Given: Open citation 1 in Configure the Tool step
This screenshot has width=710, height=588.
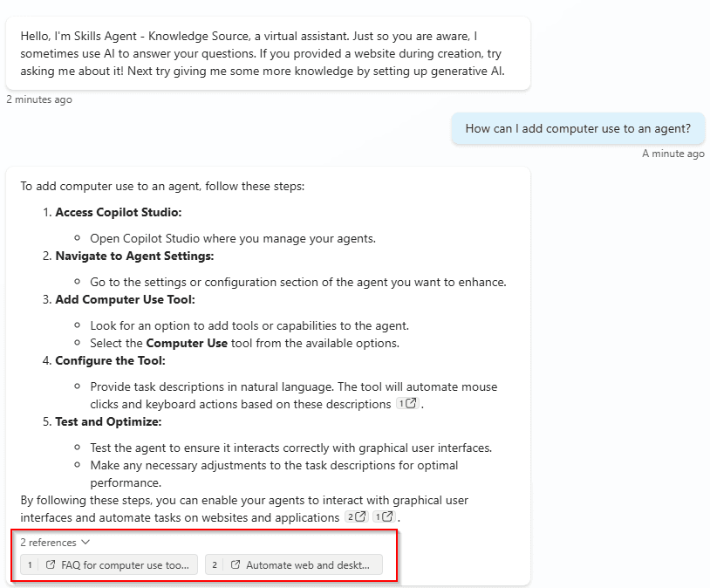Looking at the screenshot, I should tap(407, 404).
